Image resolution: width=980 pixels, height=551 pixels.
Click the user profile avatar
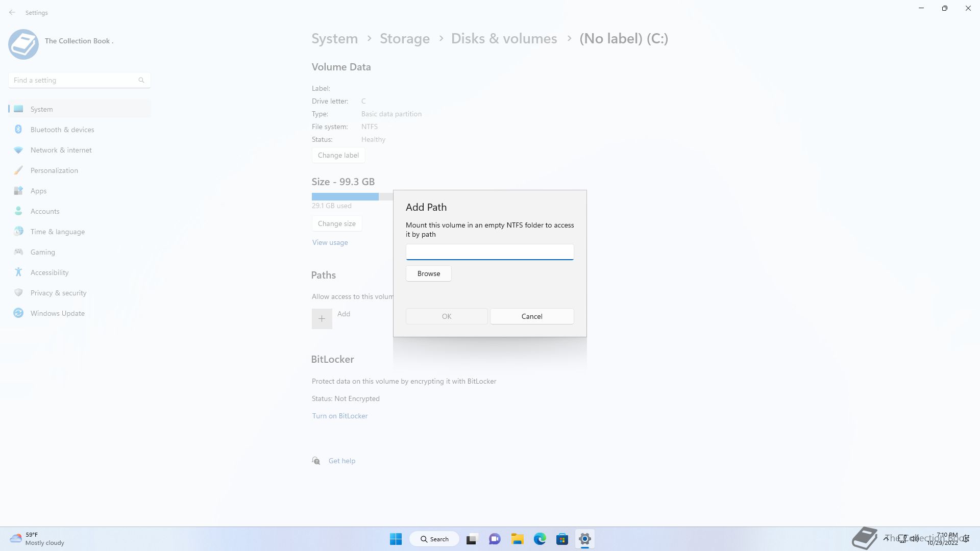(x=23, y=44)
